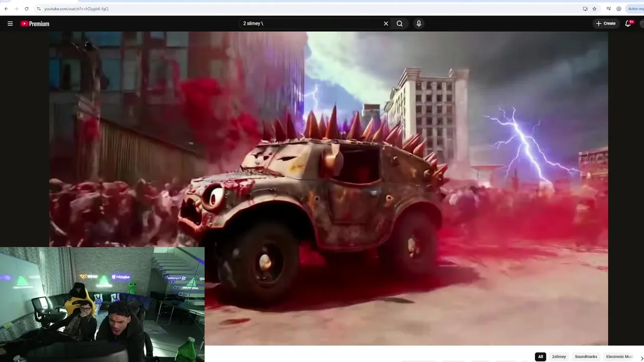Screen dimensions: 644x362
Task: Start voice search with microphone
Action: pyautogui.click(x=419, y=24)
